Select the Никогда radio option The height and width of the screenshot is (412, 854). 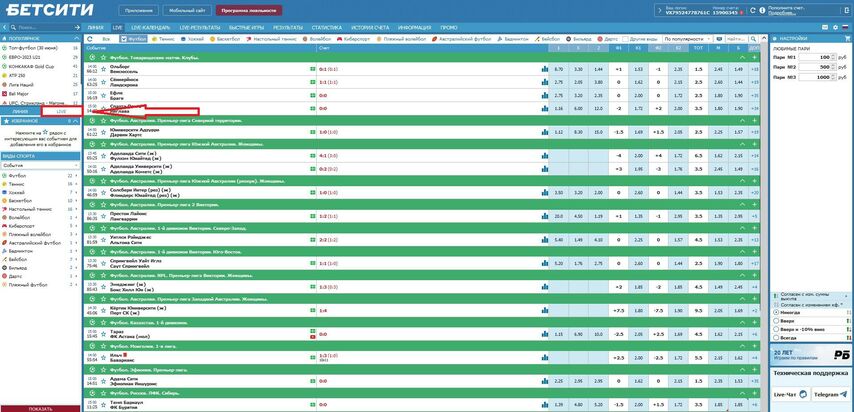click(776, 313)
